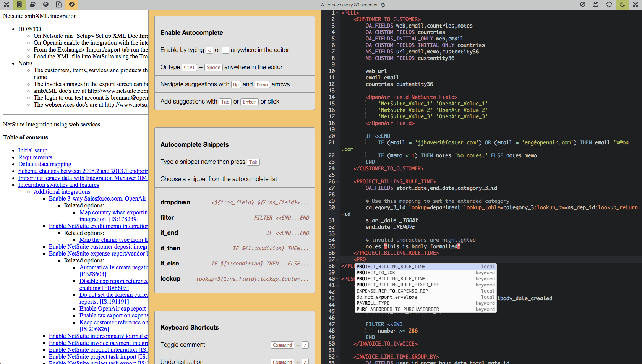
Task: Click the dropdown snippet row
Action: pos(235,202)
